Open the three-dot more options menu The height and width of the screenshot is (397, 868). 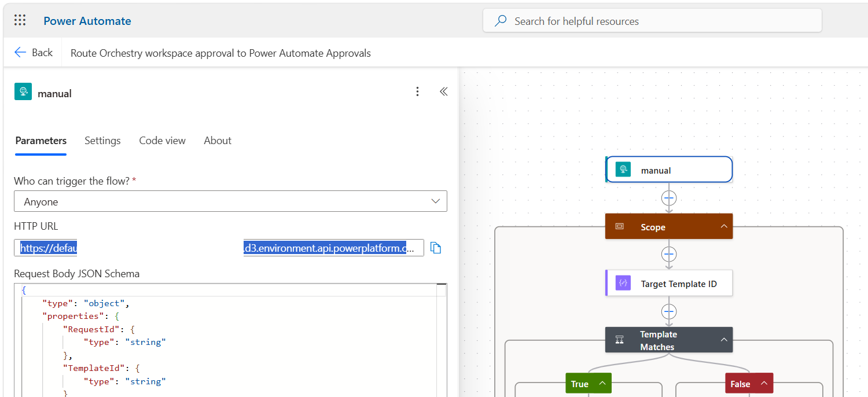coord(417,92)
